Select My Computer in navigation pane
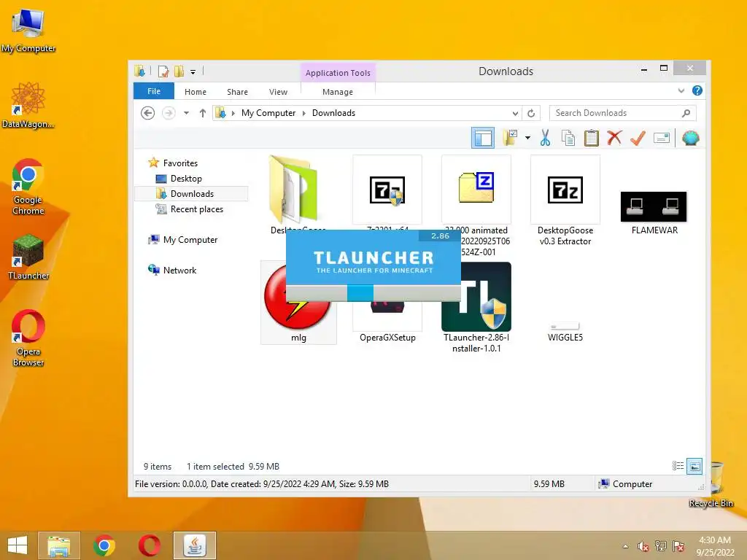 [x=190, y=239]
